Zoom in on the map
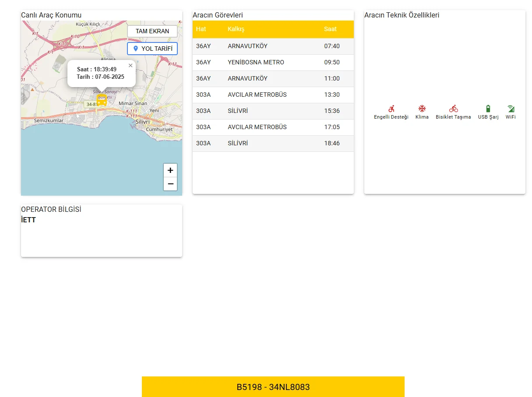The image size is (532, 397). pos(170,170)
